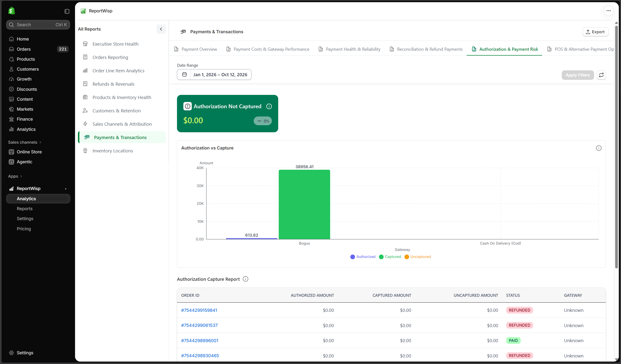Click the PAID status badge
Image resolution: width=621 pixels, height=364 pixels.
tap(513, 341)
